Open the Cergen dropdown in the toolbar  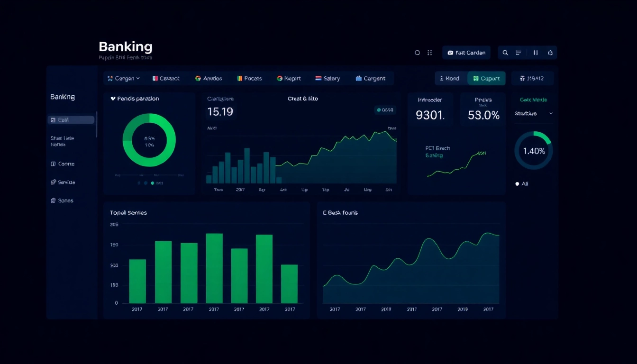click(x=124, y=78)
